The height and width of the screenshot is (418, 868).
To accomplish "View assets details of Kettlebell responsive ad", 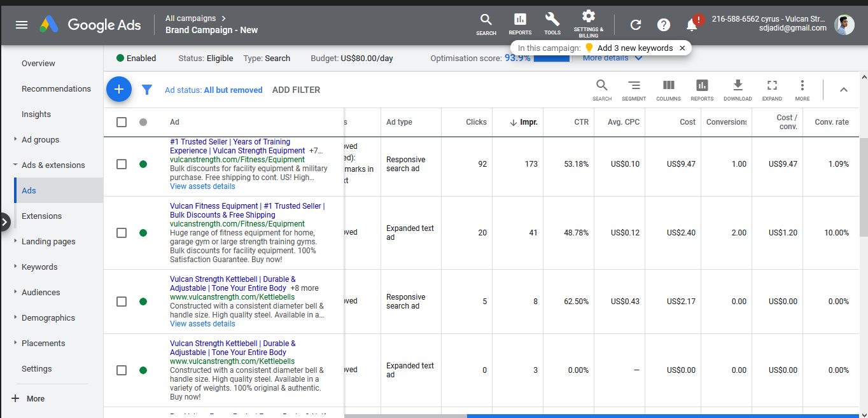I will click(202, 324).
